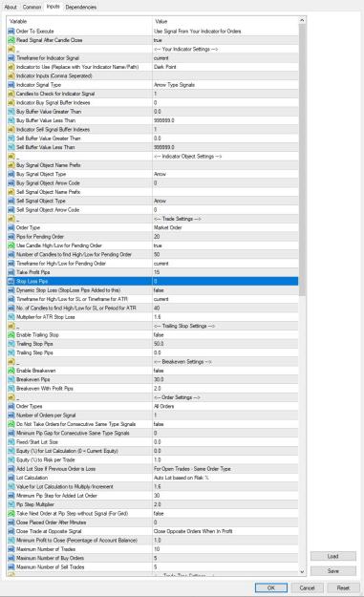Click the green icon beside Enable Trailing Stop
This screenshot has height=597, width=364.
coord(11,334)
